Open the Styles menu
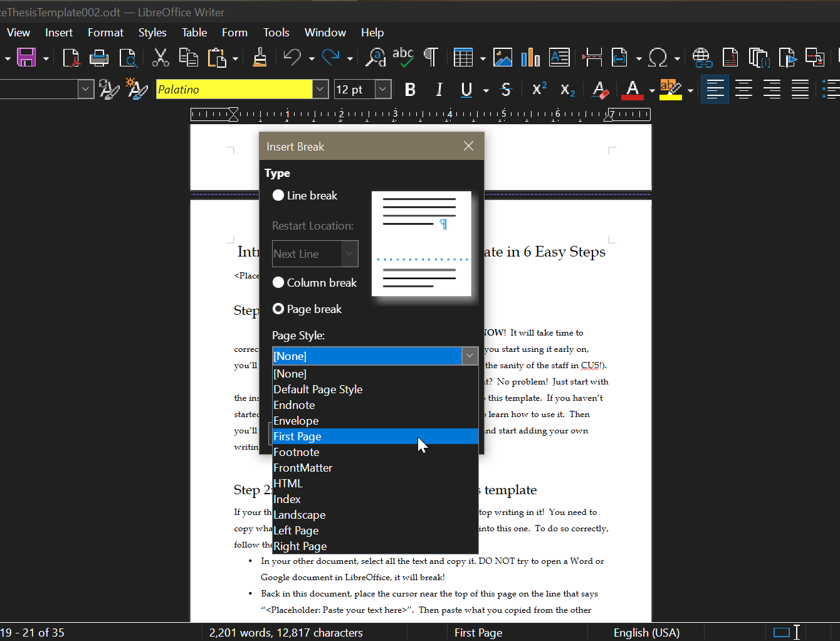 click(152, 33)
